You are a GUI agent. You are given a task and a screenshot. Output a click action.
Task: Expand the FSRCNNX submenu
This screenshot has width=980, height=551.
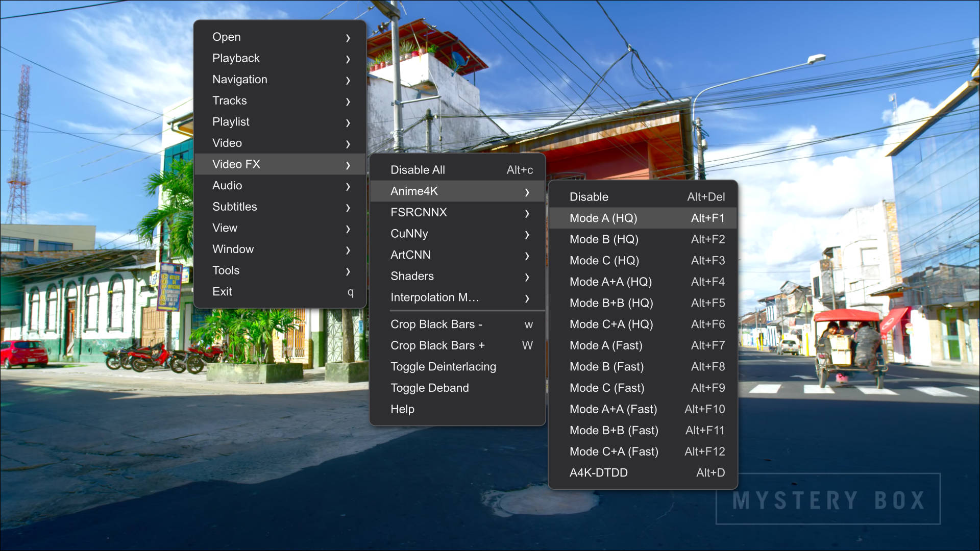click(x=457, y=212)
